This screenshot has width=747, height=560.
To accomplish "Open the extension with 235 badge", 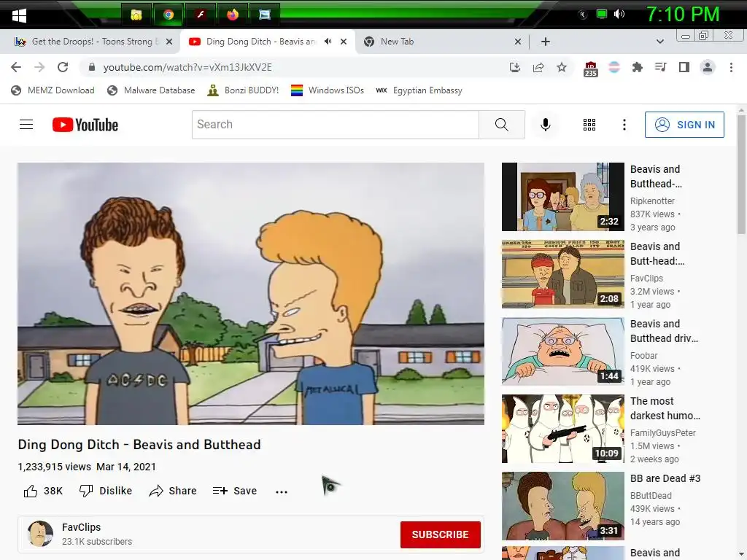I will [591, 69].
